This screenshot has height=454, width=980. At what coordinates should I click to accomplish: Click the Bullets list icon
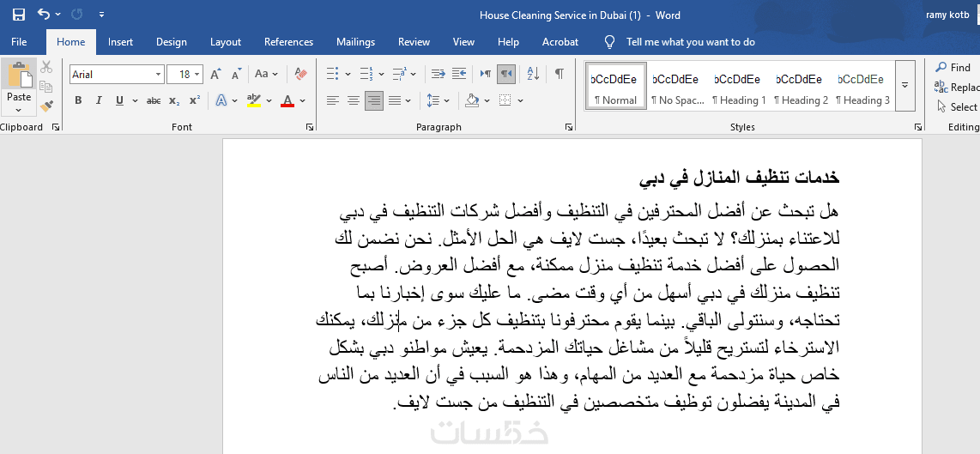(x=333, y=74)
